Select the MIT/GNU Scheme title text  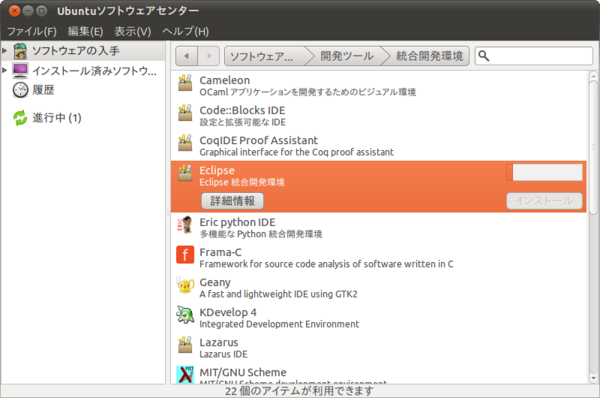coord(243,372)
